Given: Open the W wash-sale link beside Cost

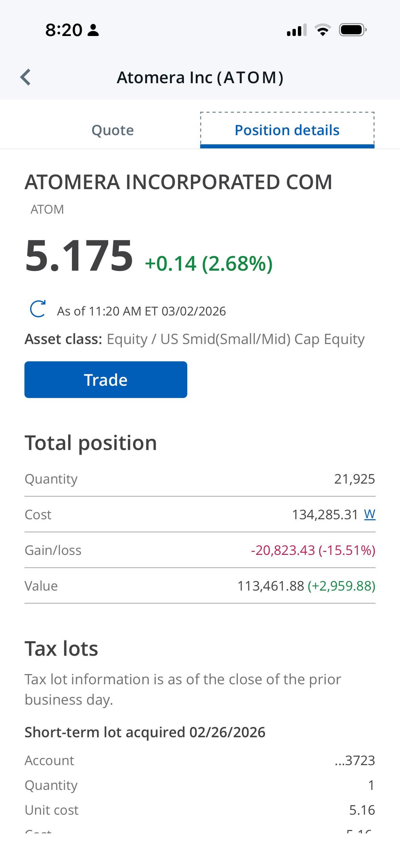Looking at the screenshot, I should (369, 514).
